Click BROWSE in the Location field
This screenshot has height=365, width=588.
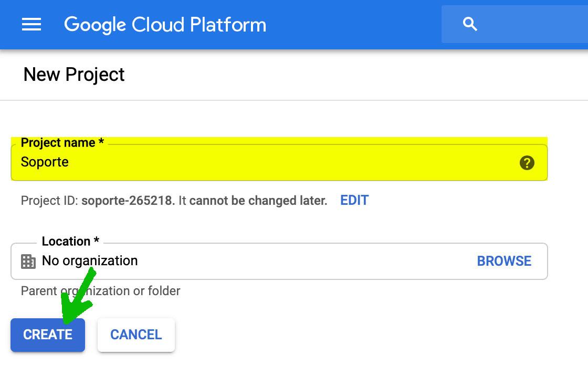(504, 261)
